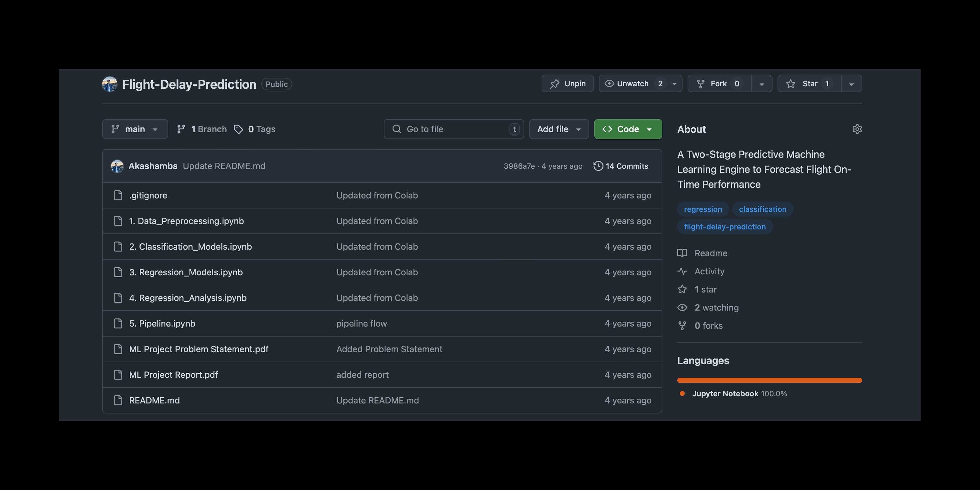This screenshot has width=980, height=490.
Task: Open the flight-delay-prediction topic tag
Action: 725,227
